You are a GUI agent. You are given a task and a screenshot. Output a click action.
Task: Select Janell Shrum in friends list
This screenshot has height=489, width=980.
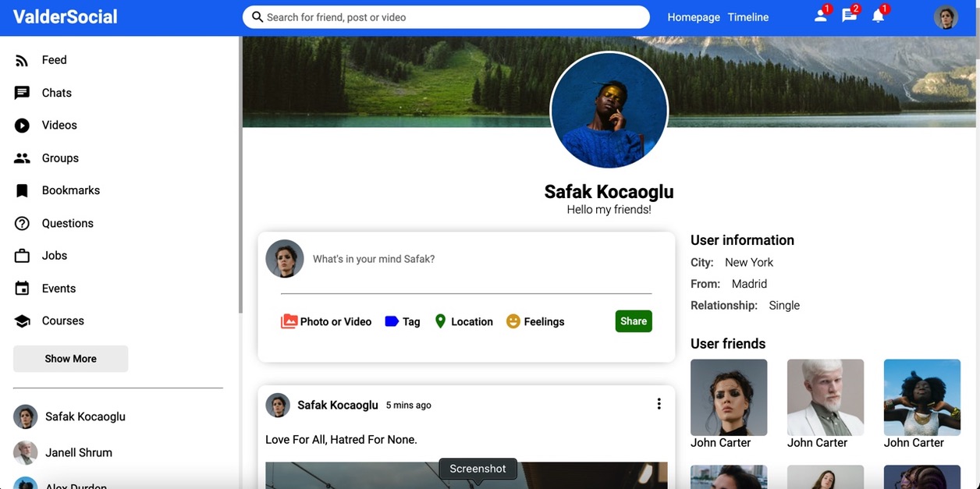click(x=78, y=452)
